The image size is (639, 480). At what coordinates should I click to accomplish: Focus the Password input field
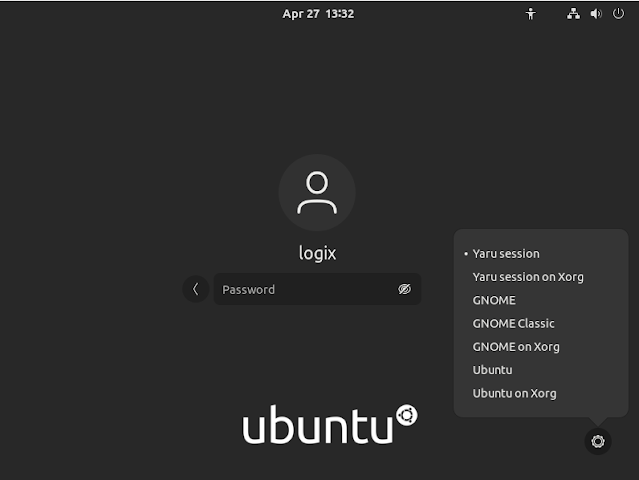point(317,289)
